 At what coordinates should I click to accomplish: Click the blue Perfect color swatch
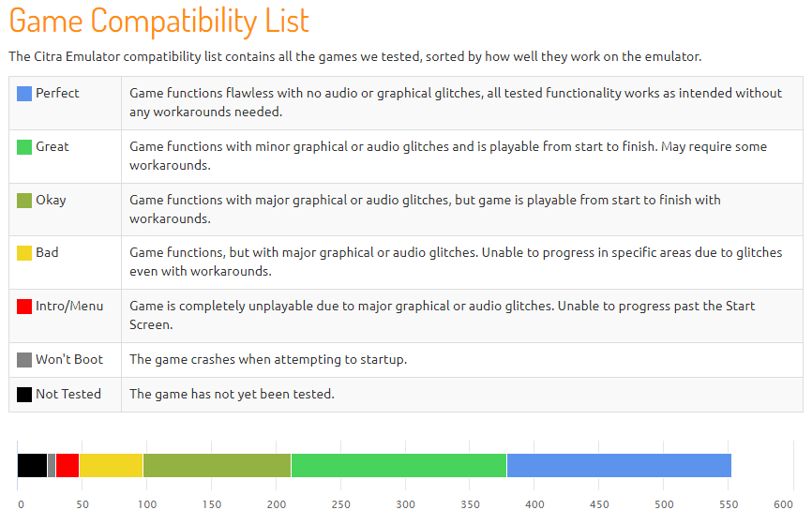click(x=24, y=94)
